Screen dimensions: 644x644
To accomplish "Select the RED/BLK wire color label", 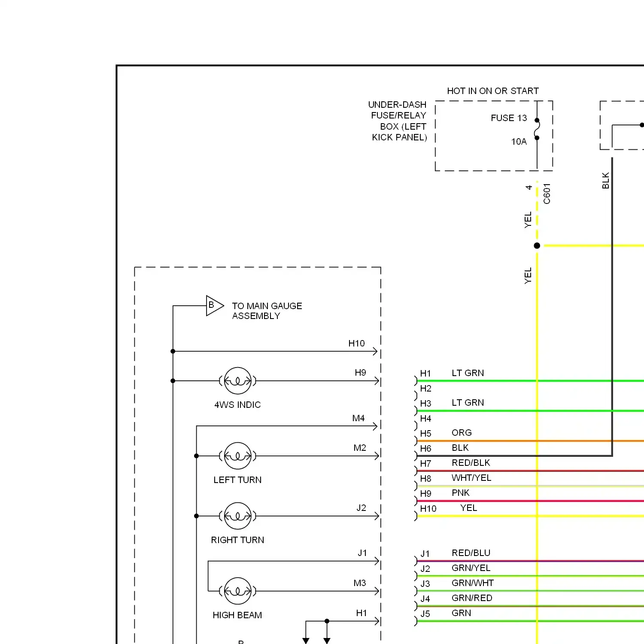I will click(x=471, y=463).
